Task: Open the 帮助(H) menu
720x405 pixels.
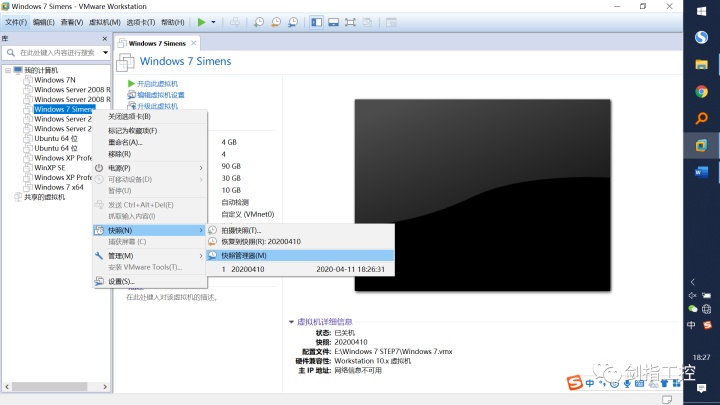Action: click(173, 22)
